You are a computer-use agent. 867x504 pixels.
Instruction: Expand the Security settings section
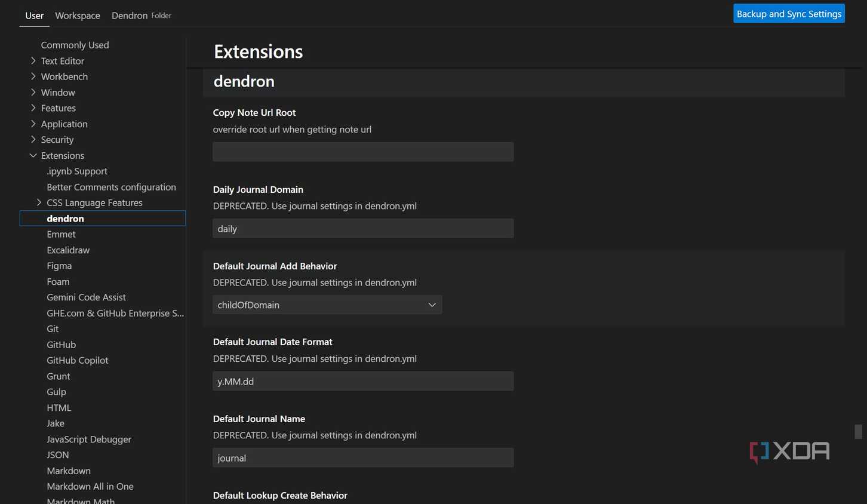pyautogui.click(x=33, y=140)
